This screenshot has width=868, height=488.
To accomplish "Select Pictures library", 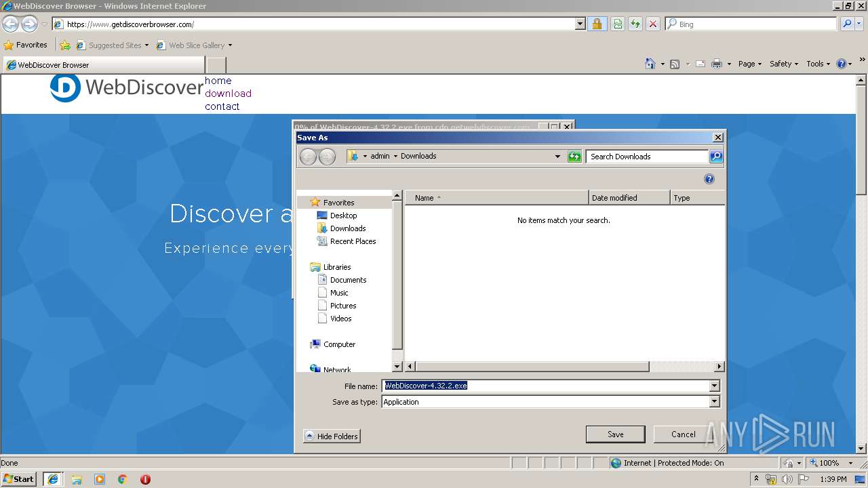I will click(x=343, y=306).
